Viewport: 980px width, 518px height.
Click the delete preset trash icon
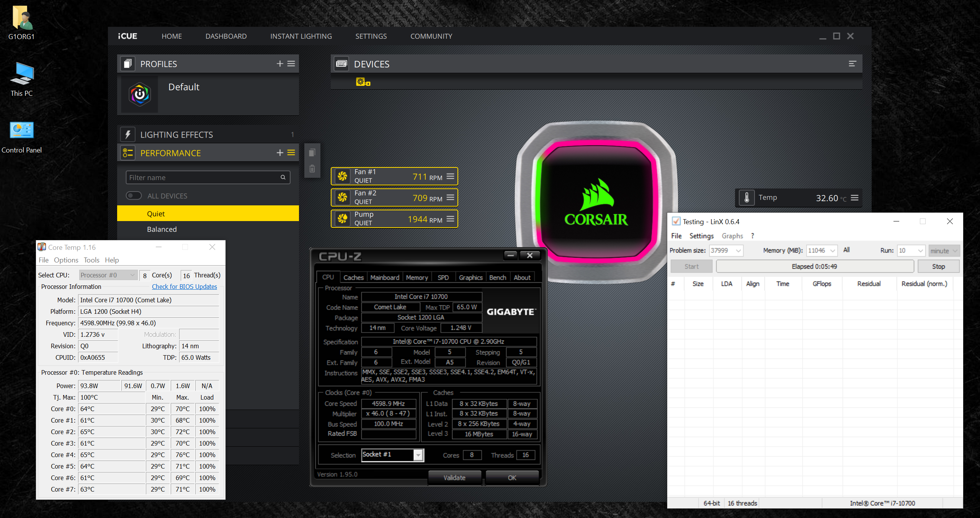(x=312, y=169)
